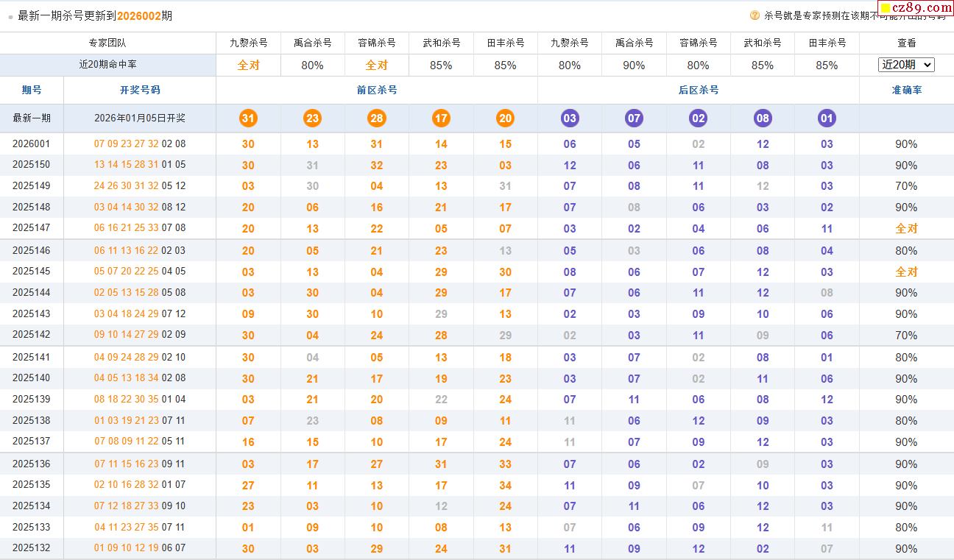This screenshot has width=954, height=560.
Task: Select the 准确率 column header
Action: pyautogui.click(x=906, y=90)
